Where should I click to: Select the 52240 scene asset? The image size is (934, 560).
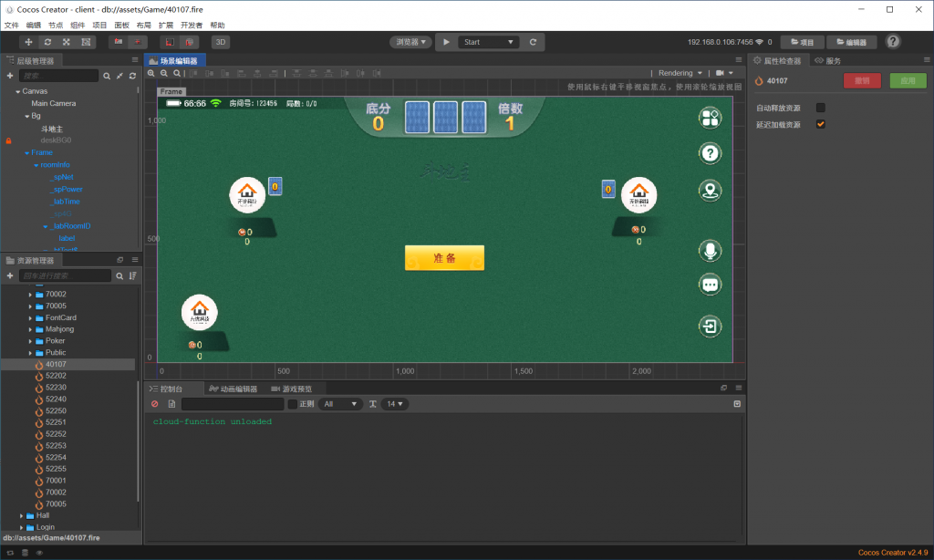click(x=56, y=399)
